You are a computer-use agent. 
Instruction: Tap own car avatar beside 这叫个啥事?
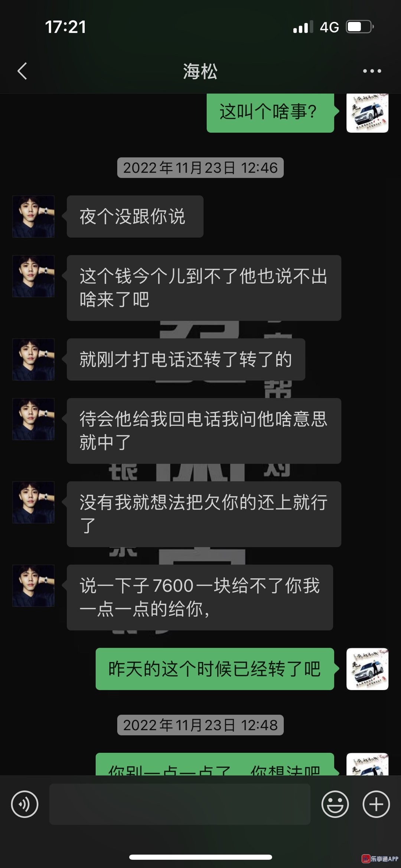pyautogui.click(x=367, y=113)
